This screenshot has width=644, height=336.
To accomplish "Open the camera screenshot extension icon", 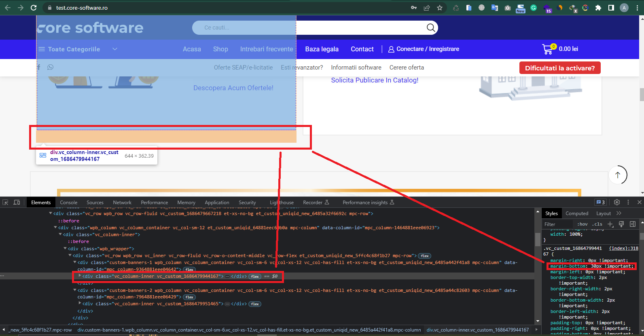I will tap(508, 8).
